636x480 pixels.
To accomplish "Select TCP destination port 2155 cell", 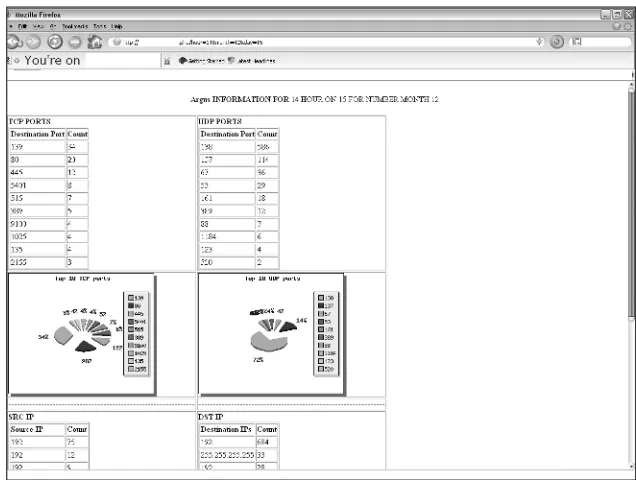I will tap(37, 262).
